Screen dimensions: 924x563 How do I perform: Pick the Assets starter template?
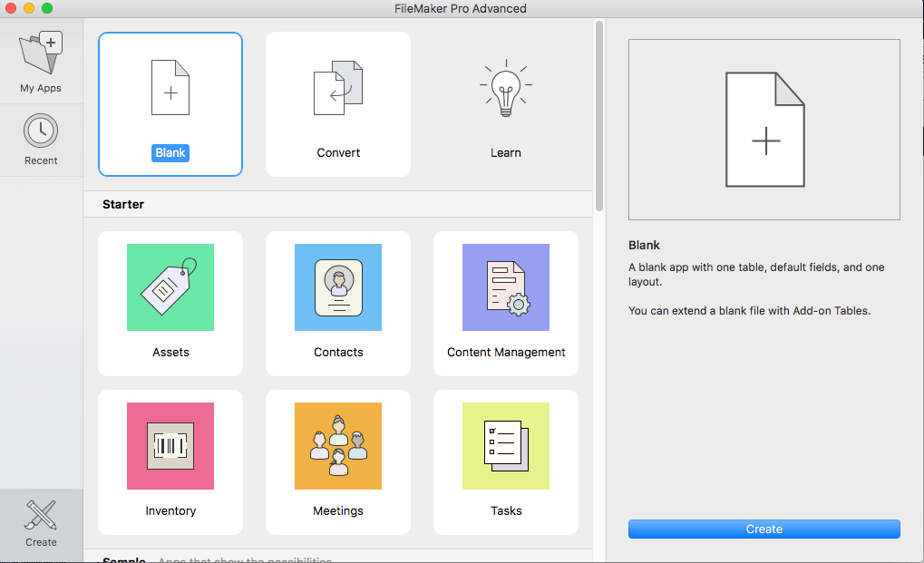click(170, 304)
